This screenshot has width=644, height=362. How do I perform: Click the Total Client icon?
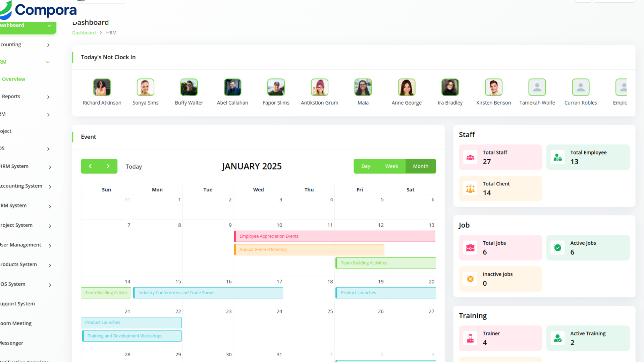[470, 189]
